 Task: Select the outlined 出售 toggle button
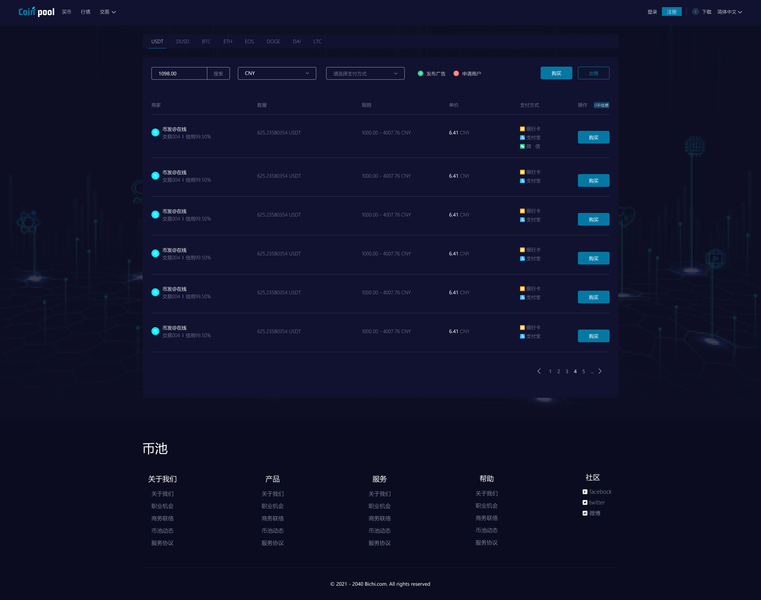click(x=594, y=73)
